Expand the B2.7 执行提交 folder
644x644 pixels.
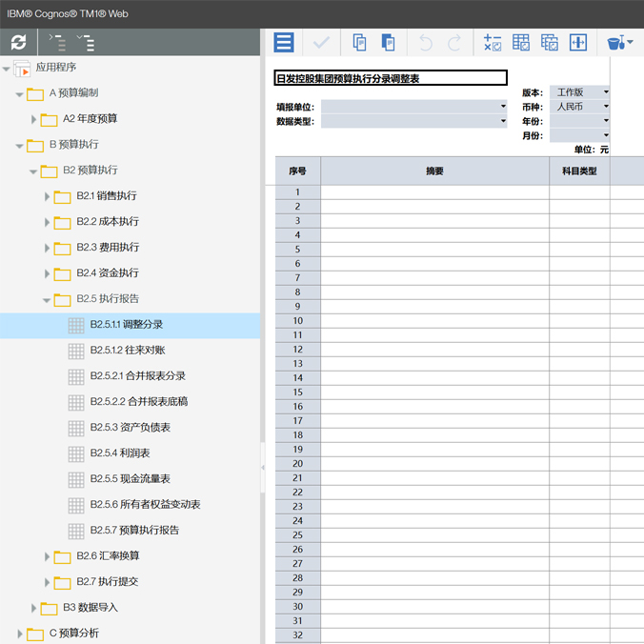[x=47, y=582]
